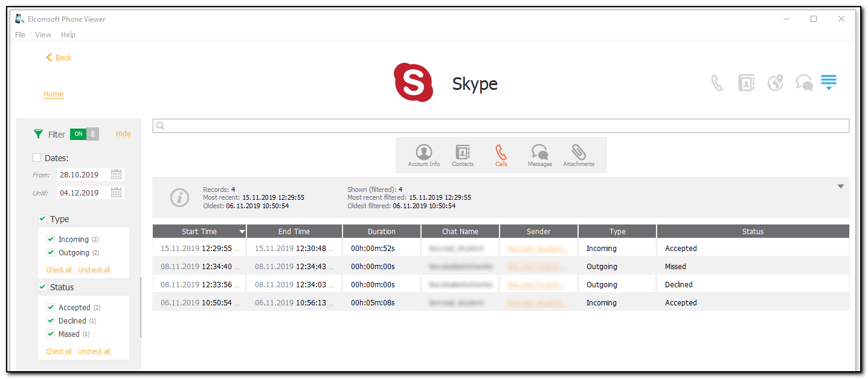Click inside the search field
Viewport: 868px width, 379px height.
[423, 126]
